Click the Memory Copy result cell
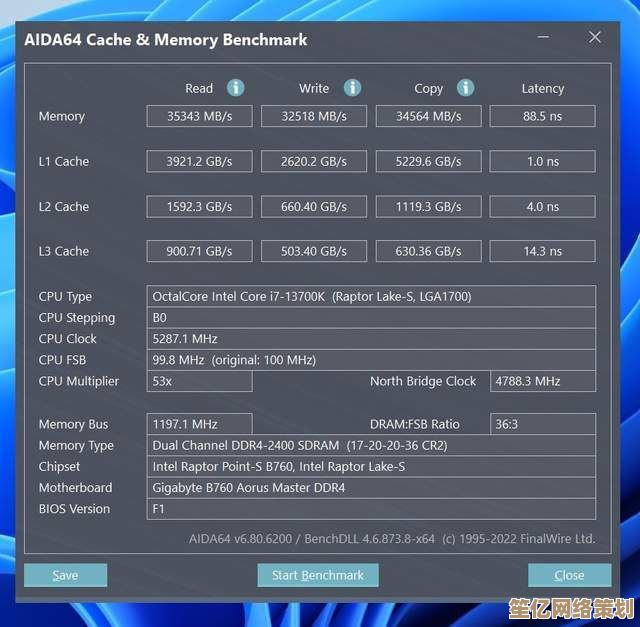The width and height of the screenshot is (640, 627). [x=428, y=117]
